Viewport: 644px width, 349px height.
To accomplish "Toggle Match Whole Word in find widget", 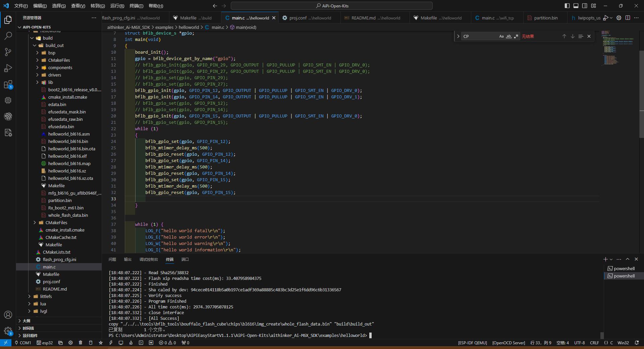I will click(508, 36).
